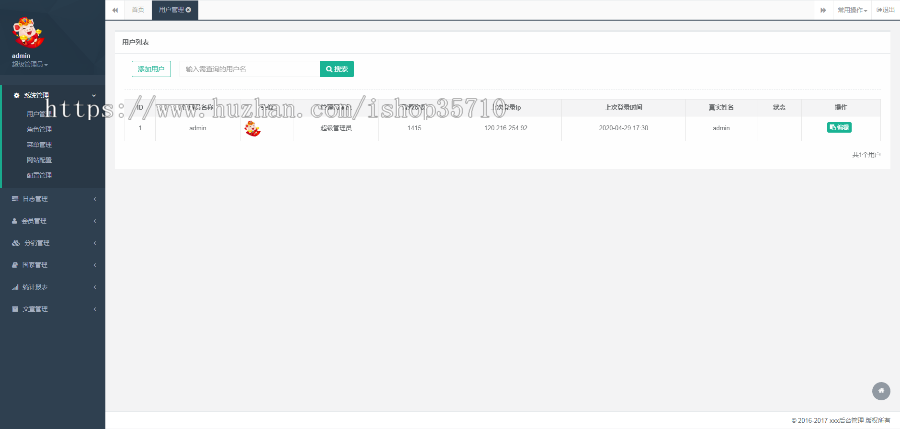Click the 真实姓名 column header
This screenshot has height=429, width=900.
pos(721,107)
